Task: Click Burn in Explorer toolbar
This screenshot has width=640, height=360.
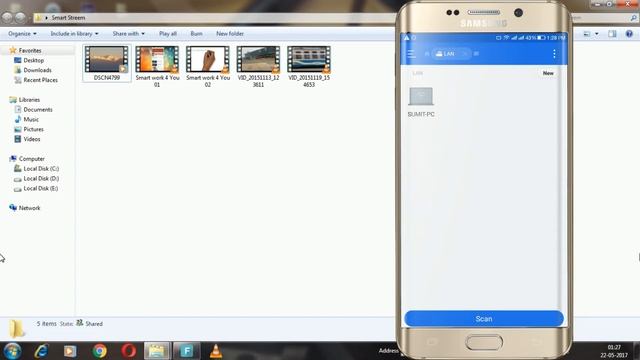Action: coord(196,33)
